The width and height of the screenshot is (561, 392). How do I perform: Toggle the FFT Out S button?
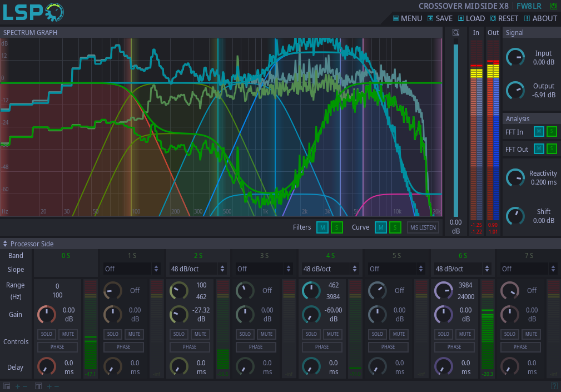[552, 148]
